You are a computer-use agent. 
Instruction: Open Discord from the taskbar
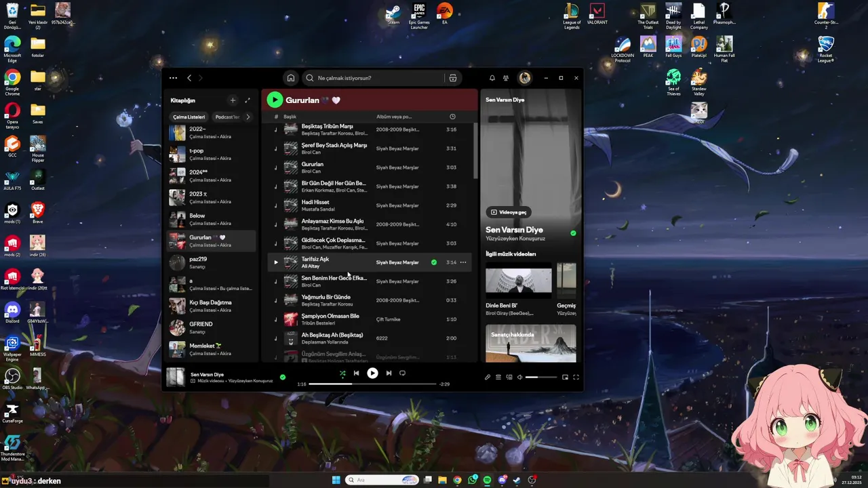pyautogui.click(x=502, y=480)
